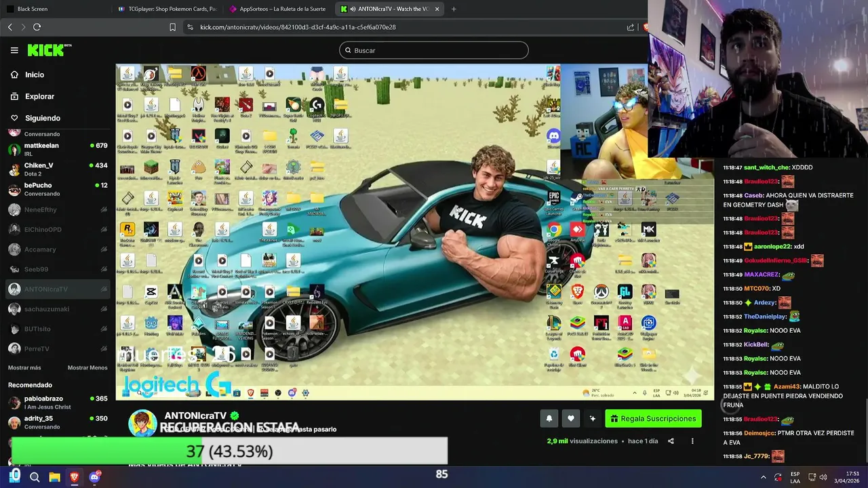Select ANTONIcraTV in the sidebar list
Screen dimensions: 868x488
pos(58,289)
